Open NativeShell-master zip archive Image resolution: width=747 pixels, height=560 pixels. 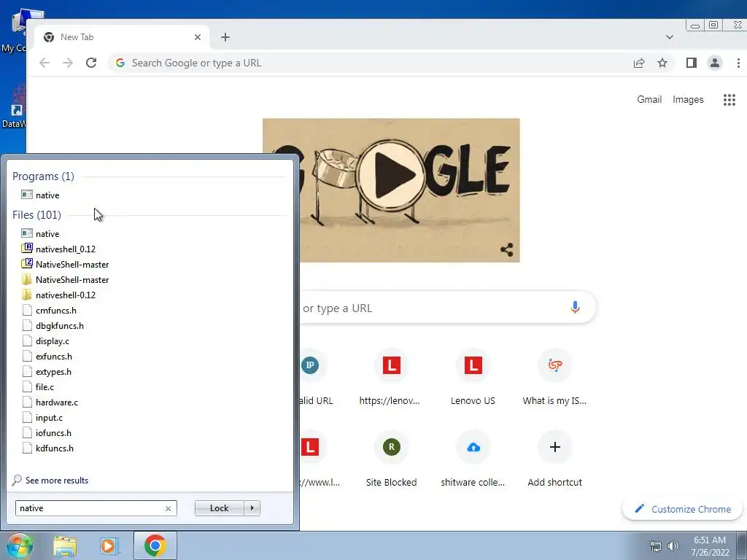click(65, 264)
